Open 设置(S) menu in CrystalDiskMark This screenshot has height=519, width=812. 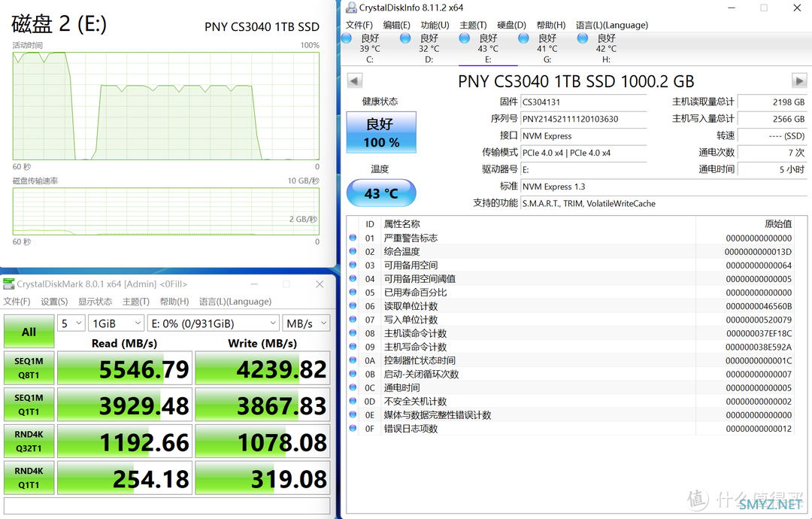click(54, 302)
